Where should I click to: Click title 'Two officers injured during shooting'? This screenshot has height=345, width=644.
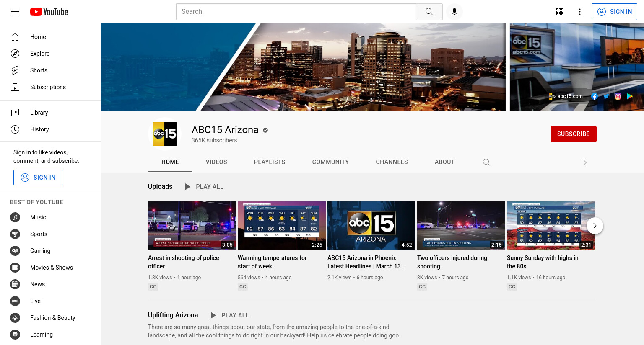pyautogui.click(x=452, y=262)
